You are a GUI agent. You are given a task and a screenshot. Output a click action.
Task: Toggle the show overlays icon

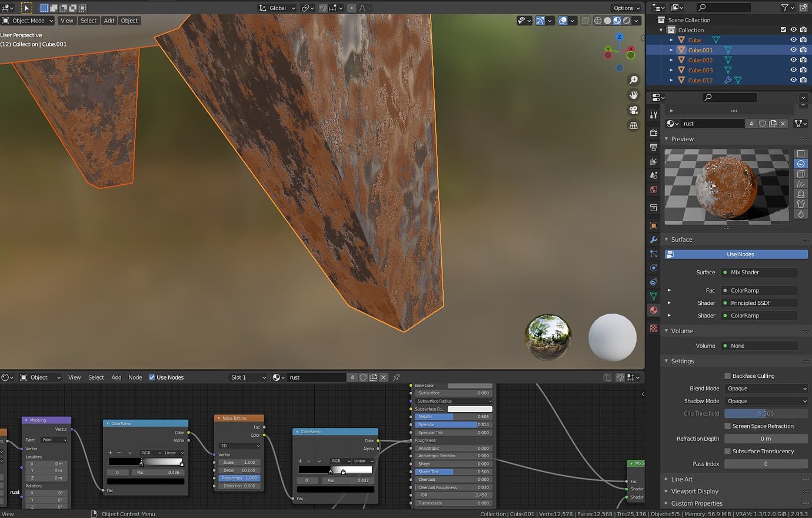563,21
